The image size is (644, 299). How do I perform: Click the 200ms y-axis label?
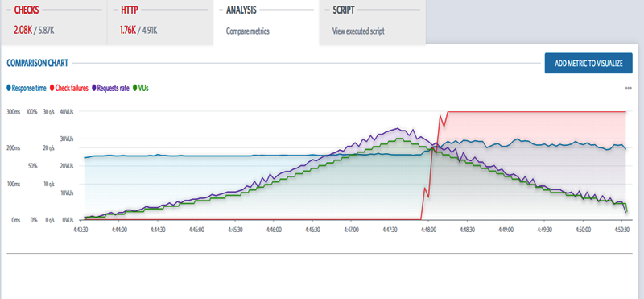click(14, 148)
